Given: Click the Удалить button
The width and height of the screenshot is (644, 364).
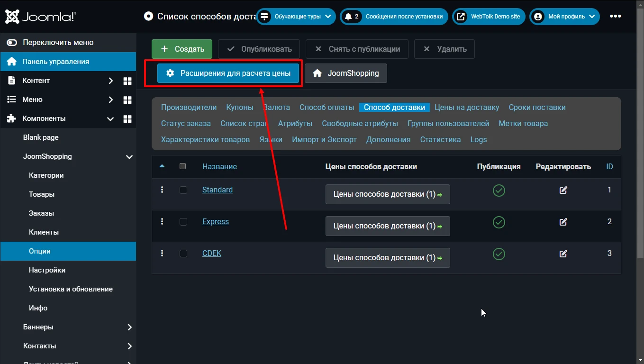Looking at the screenshot, I should click(x=444, y=49).
